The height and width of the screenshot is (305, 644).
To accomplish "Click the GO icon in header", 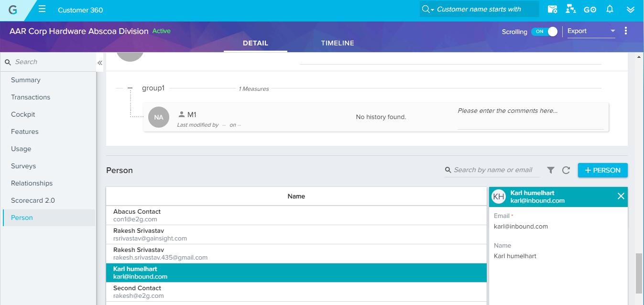I will pos(590,10).
